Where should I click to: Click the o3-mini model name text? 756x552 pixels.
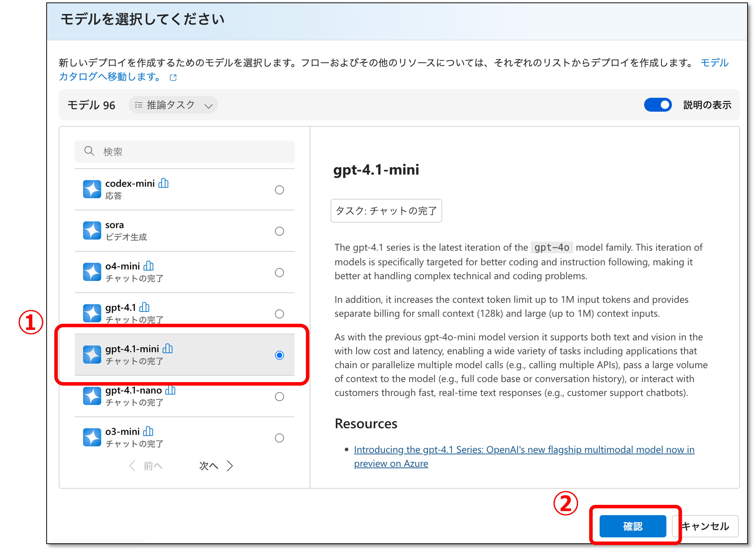pyautogui.click(x=122, y=432)
